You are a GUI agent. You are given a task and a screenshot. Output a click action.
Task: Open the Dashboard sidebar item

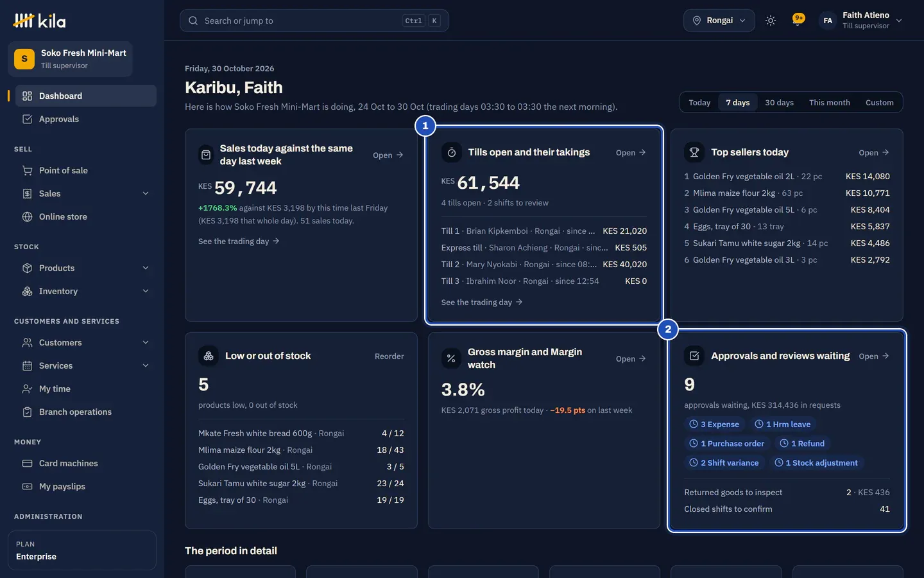pos(85,96)
